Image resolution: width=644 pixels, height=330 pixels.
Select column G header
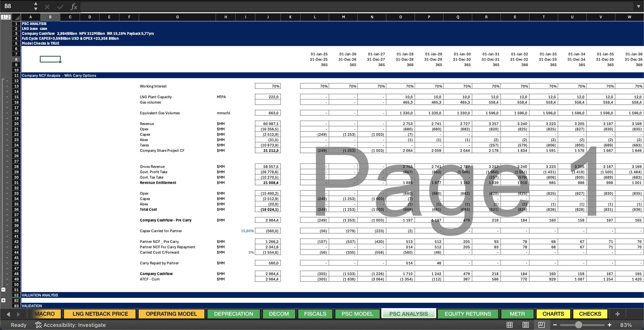177,17
